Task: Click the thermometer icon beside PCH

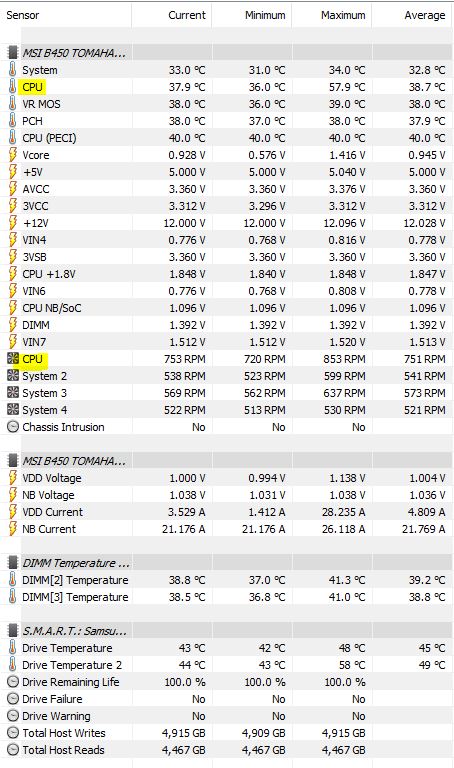Action: [x=13, y=120]
